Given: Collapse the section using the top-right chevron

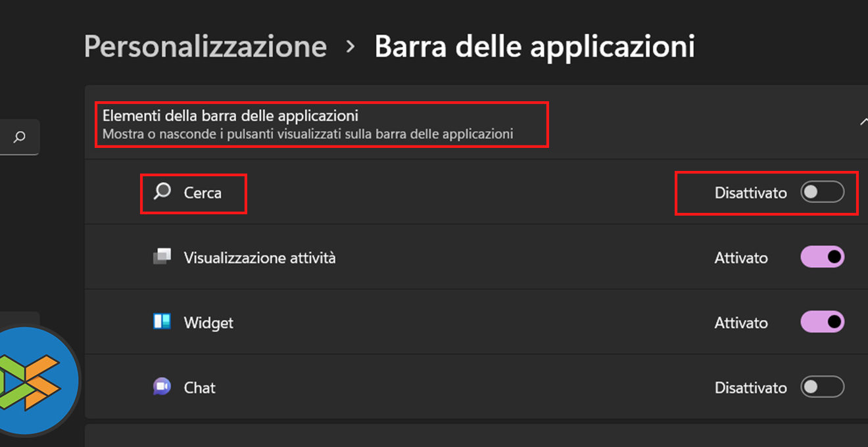Looking at the screenshot, I should click(x=863, y=122).
